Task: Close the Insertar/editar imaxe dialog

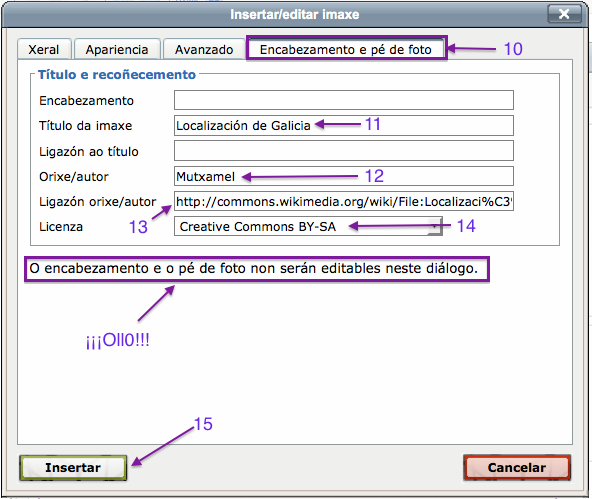Action: pos(564,14)
